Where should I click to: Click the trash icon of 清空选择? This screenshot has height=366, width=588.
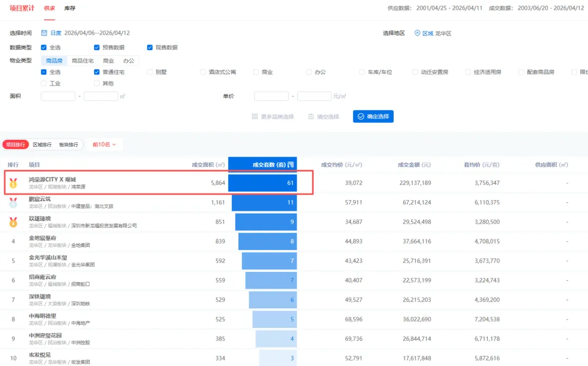click(x=311, y=116)
